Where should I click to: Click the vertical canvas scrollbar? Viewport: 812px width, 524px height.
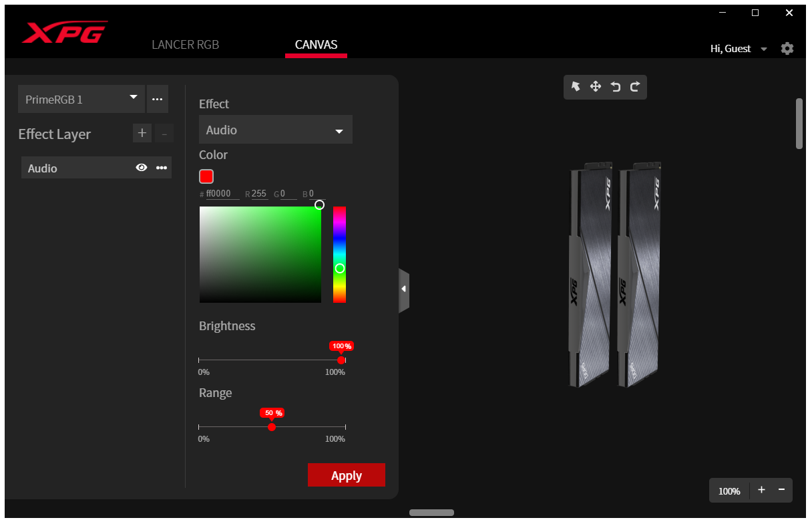[x=799, y=124]
